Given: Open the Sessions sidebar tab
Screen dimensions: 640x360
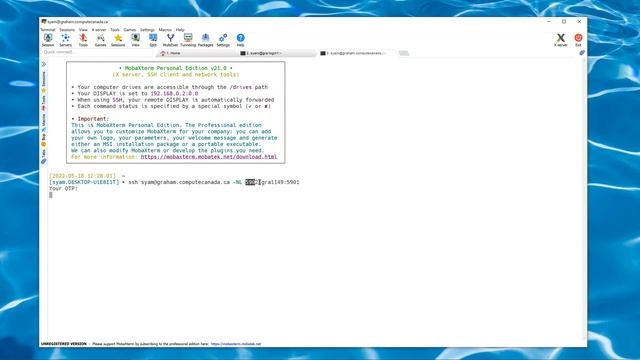Looking at the screenshot, I should (x=44, y=81).
